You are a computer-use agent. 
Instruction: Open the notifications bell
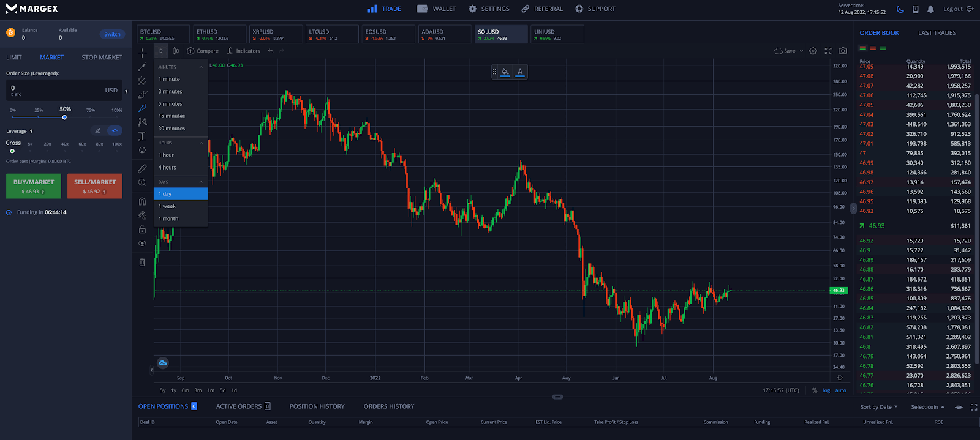point(930,9)
